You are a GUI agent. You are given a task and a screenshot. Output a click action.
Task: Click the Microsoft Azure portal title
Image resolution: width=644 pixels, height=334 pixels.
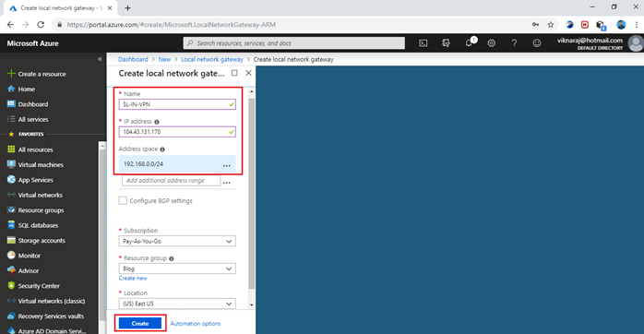tap(33, 43)
